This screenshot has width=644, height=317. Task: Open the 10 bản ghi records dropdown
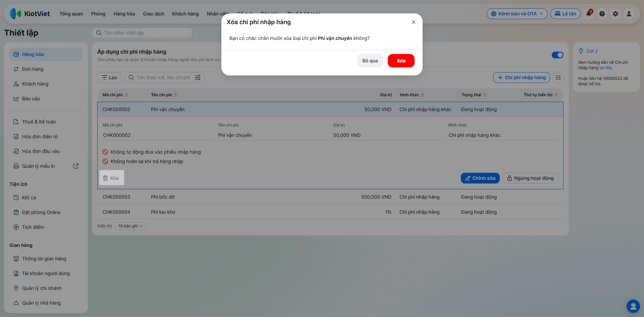pyautogui.click(x=131, y=226)
